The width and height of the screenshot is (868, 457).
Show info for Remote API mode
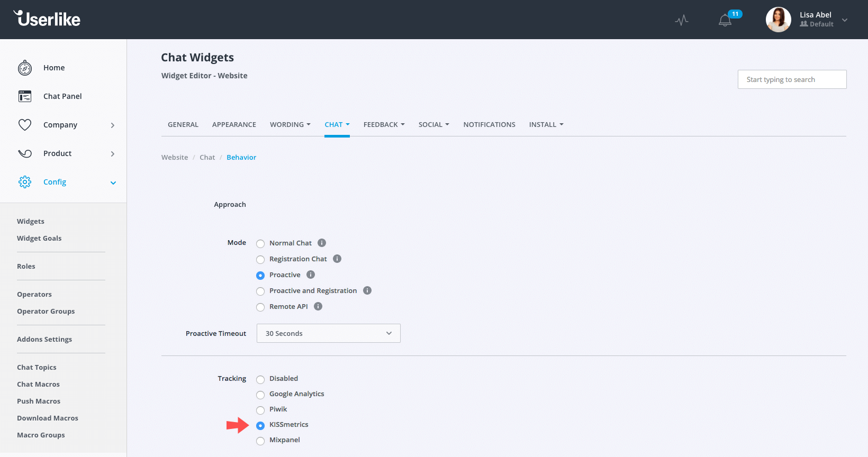pyautogui.click(x=318, y=306)
